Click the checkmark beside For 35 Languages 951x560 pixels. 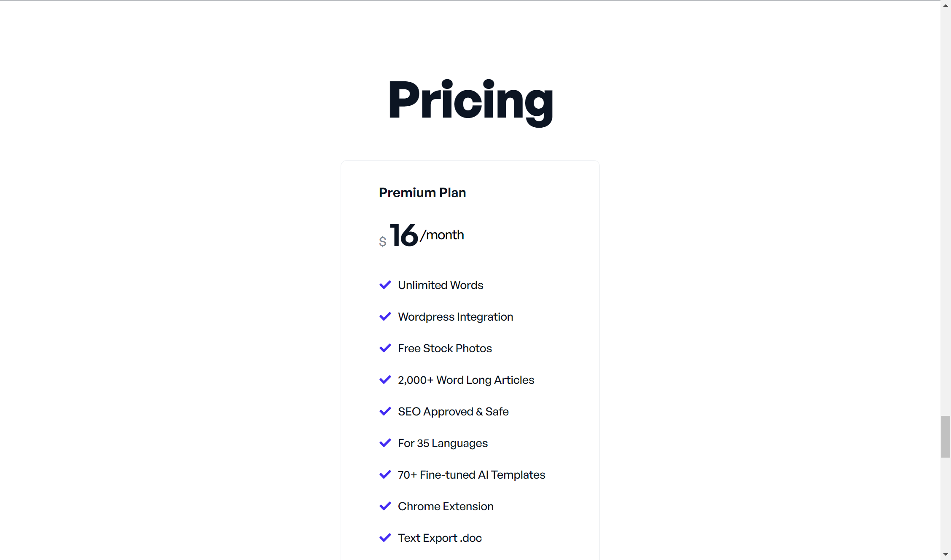(x=385, y=443)
